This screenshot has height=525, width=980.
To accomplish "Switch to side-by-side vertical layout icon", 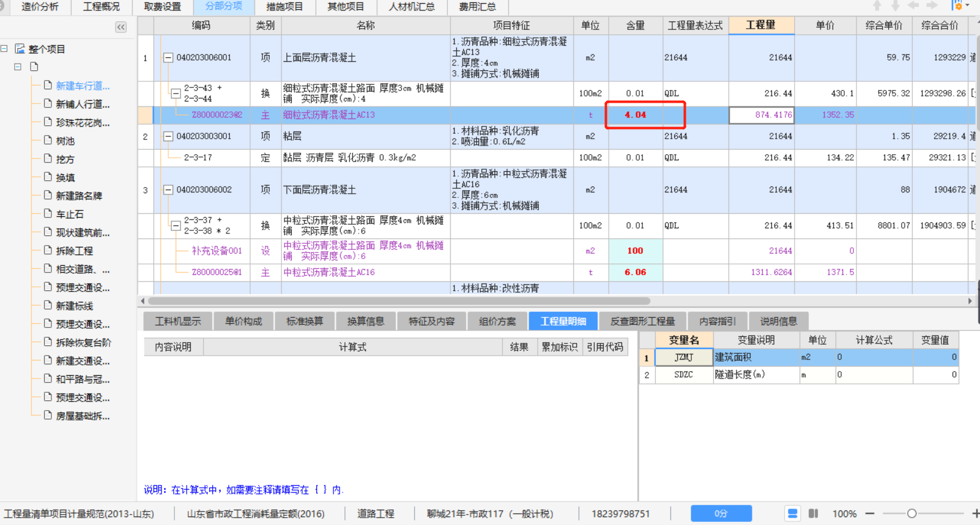I will 813,513.
